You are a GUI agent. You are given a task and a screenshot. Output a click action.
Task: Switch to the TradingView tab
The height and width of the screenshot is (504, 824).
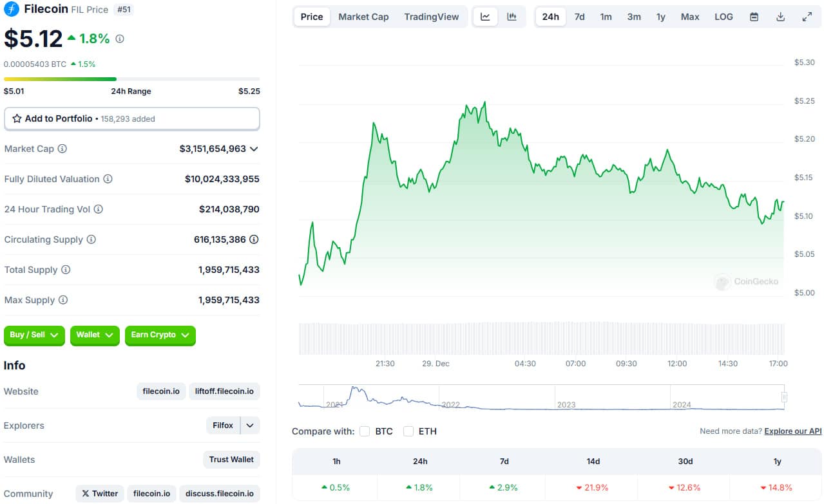[x=432, y=17]
